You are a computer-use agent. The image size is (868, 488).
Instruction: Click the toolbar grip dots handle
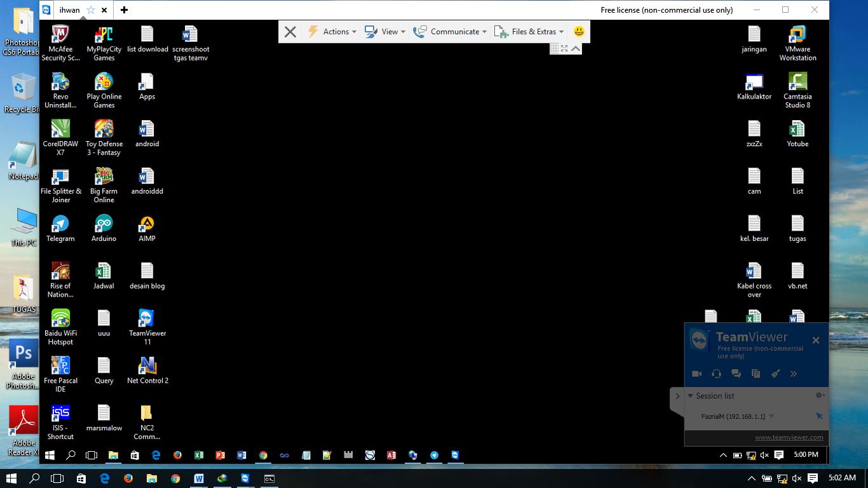click(554, 48)
